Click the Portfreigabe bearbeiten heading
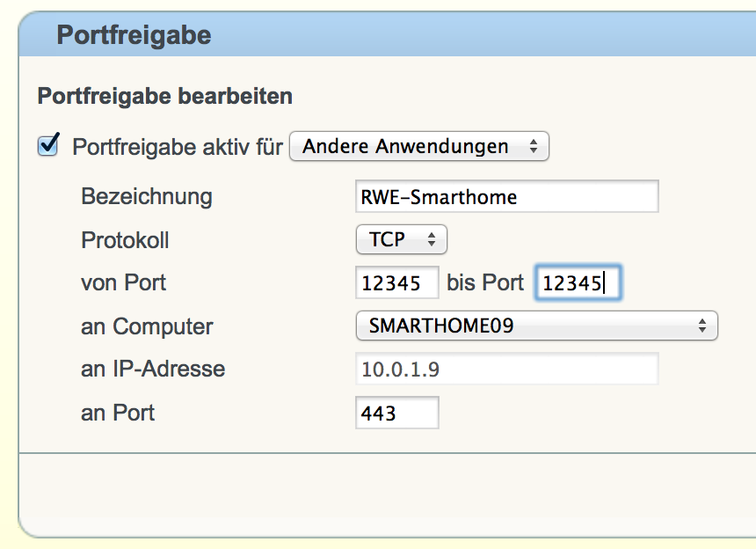 tap(165, 96)
